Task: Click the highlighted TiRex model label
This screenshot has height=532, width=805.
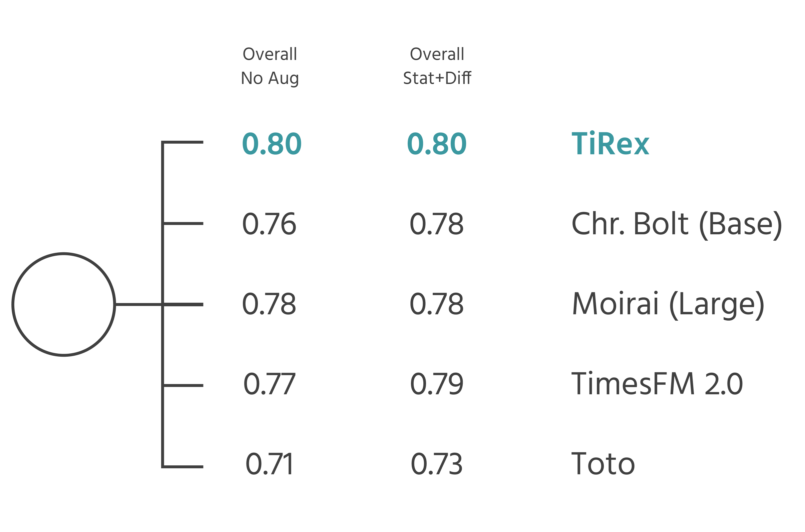Action: pos(610,144)
